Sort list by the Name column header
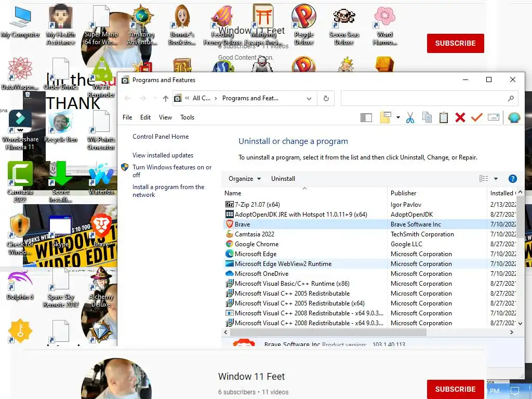 point(304,193)
